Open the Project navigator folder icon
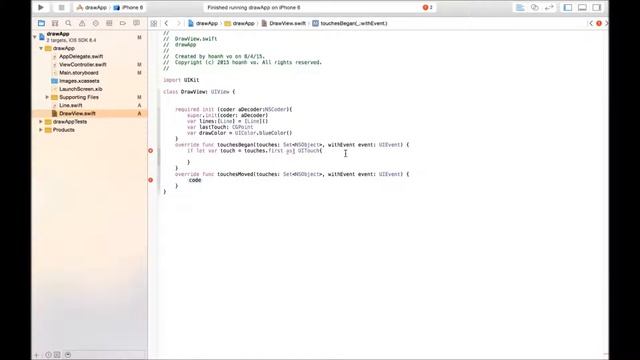The height and width of the screenshot is (360, 640). pos(41,23)
